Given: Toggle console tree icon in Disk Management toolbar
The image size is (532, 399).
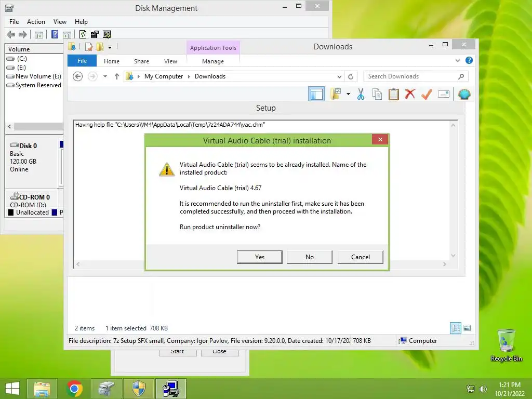Looking at the screenshot, I should tap(39, 35).
